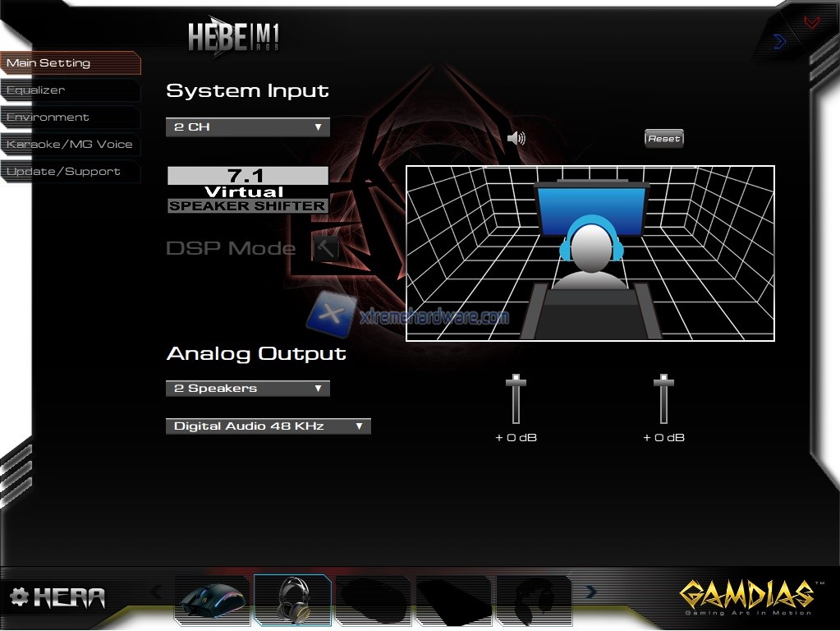Select the mouse device thumbnail
Screen dimensions: 840x631
pos(212,601)
